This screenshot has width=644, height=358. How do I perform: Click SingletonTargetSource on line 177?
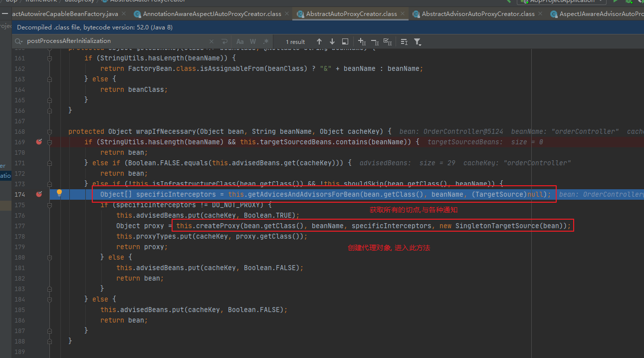(x=497, y=226)
